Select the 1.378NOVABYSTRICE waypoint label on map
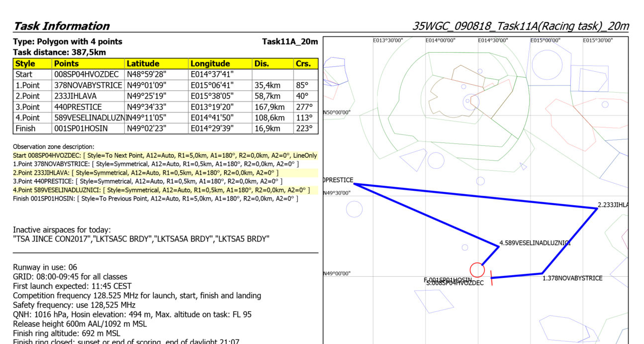The height and width of the screenshot is (344, 644). click(572, 278)
